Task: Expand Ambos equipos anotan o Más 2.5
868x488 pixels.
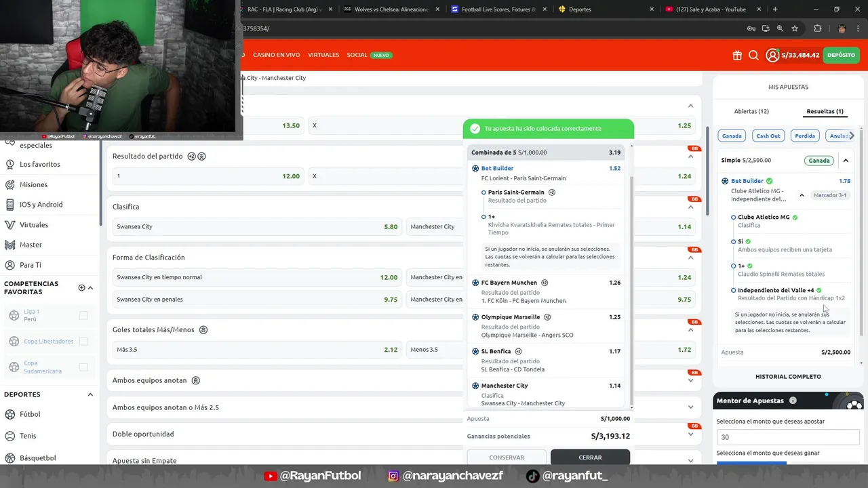Action: point(690,407)
